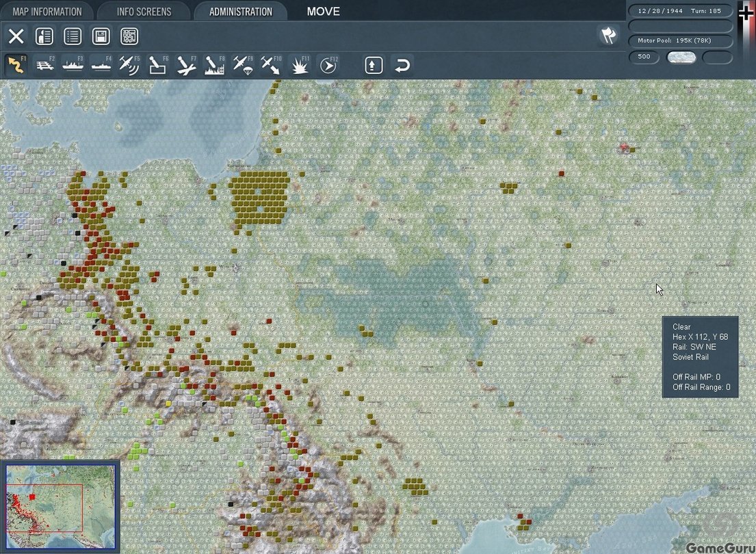Click the minimap overview thumbnail
Viewport: 756px width, 554px height.
pos(60,506)
